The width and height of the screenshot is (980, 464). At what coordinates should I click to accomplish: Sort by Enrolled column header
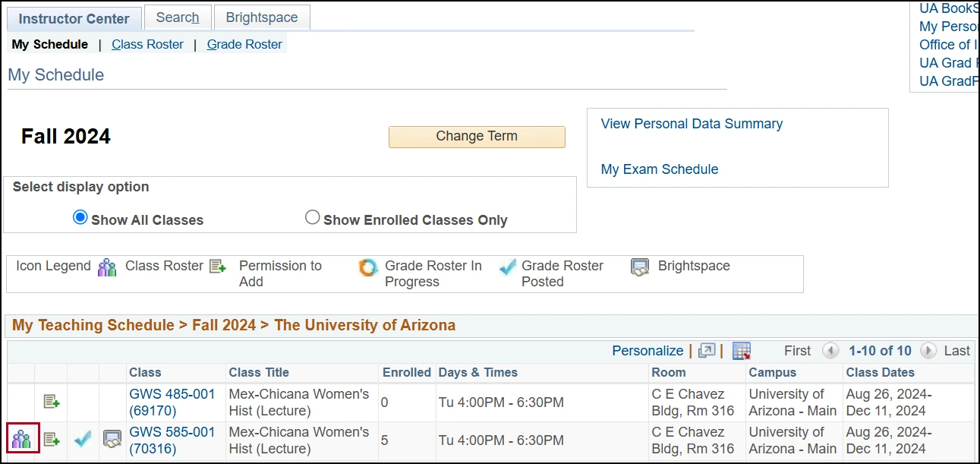(x=407, y=373)
